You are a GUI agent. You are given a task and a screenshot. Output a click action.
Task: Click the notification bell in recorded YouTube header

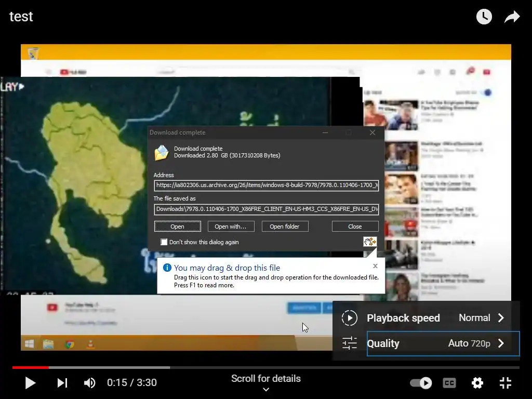470,71
